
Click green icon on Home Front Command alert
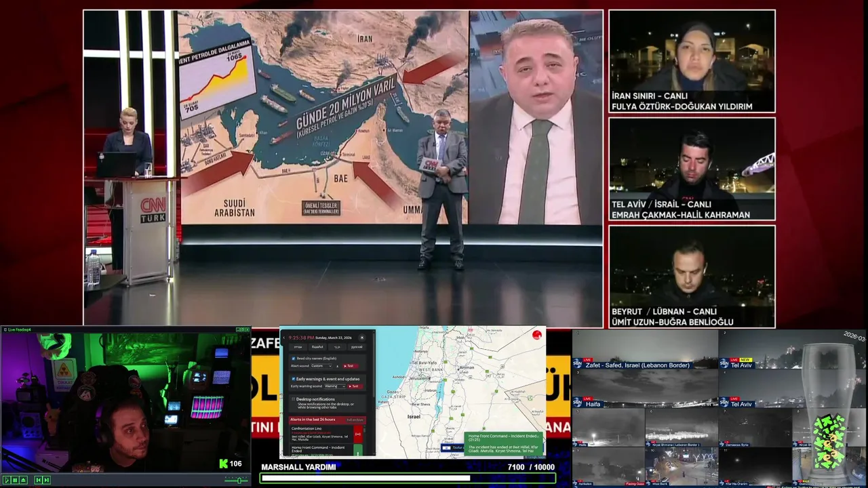(x=358, y=450)
